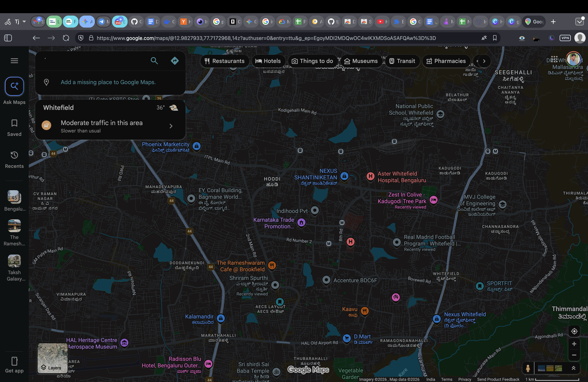
Task: Click the search magnifier icon
Action: [154, 61]
